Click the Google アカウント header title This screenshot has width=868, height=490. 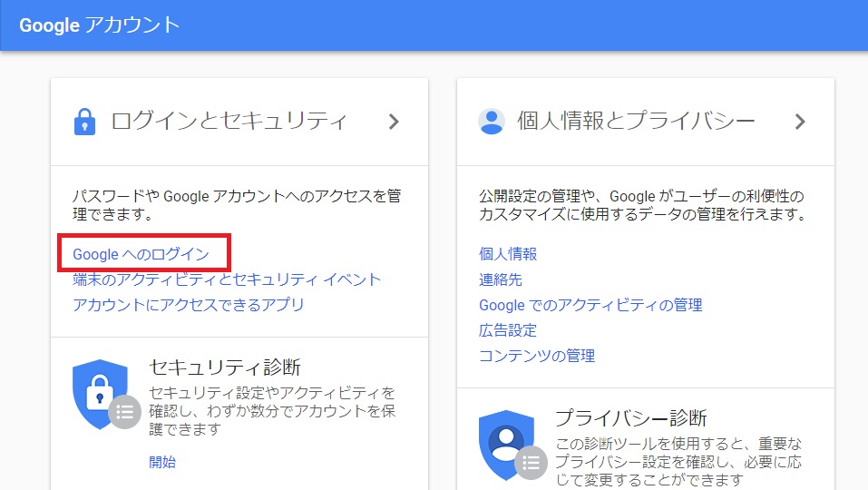pyautogui.click(x=100, y=24)
